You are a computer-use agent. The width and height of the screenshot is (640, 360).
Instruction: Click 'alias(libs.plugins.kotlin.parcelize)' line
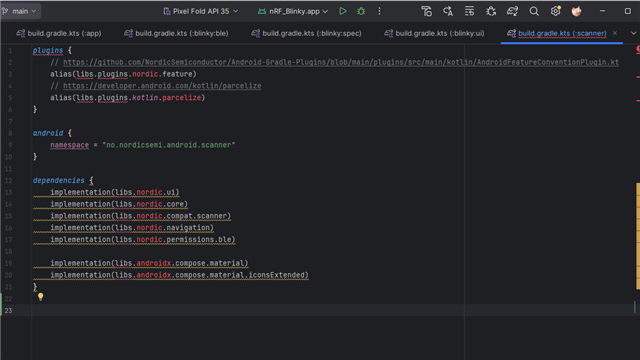(x=127, y=98)
